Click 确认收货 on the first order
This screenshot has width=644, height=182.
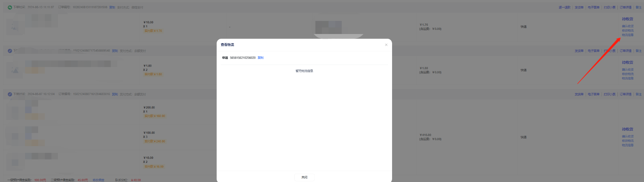point(628,26)
